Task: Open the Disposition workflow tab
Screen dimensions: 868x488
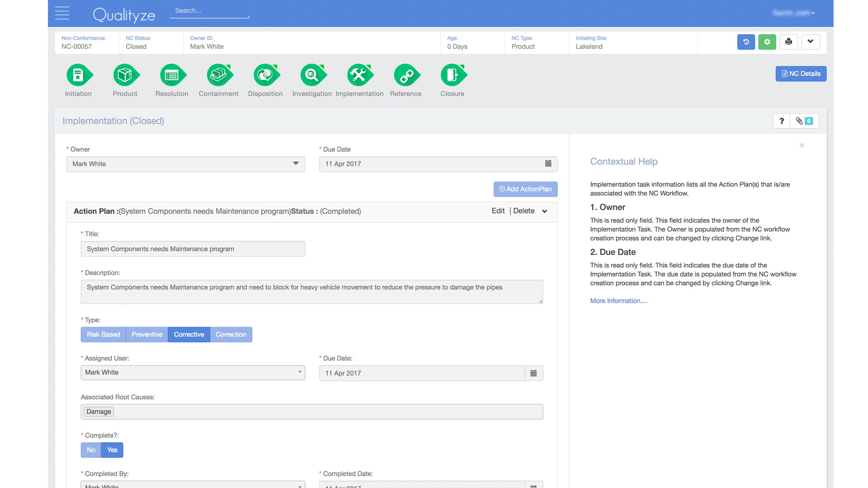Action: coord(265,75)
